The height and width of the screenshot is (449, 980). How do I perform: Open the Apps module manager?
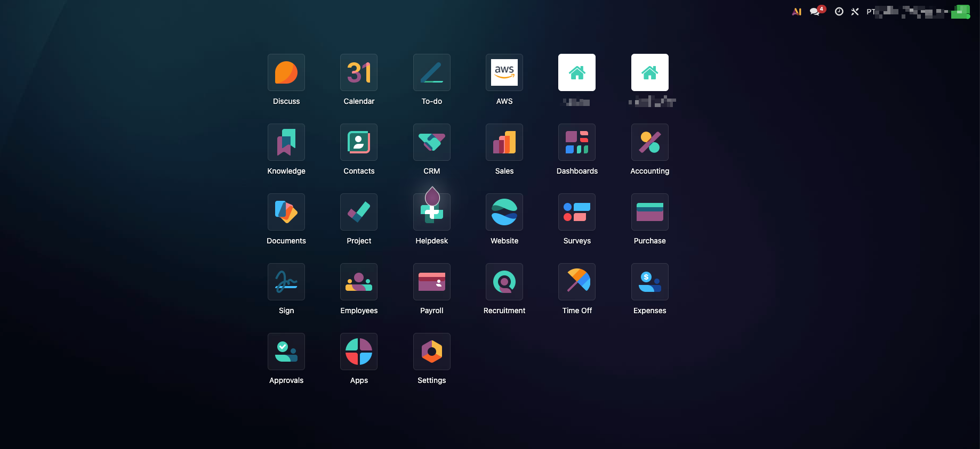(x=359, y=352)
